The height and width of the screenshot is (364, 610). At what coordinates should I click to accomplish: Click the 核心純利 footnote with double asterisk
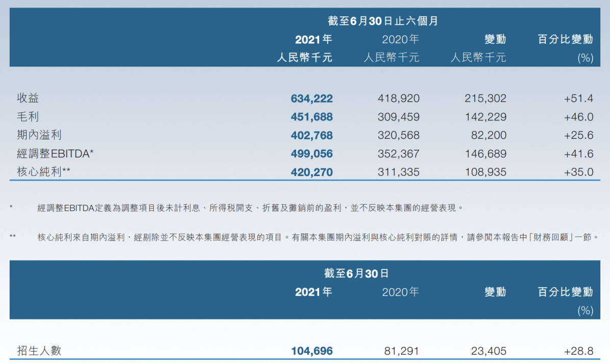coord(316,237)
